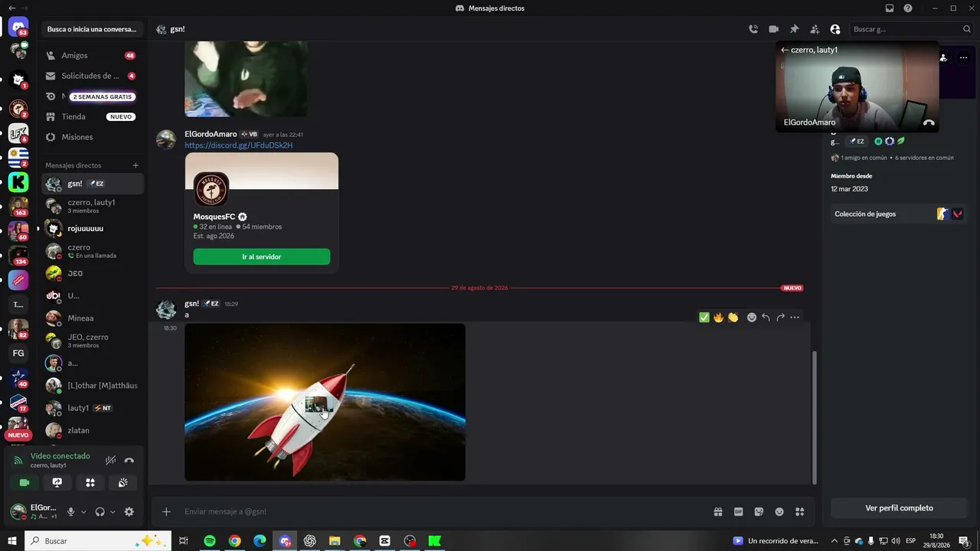Expand headphone output options
Image resolution: width=980 pixels, height=551 pixels.
[x=113, y=512]
